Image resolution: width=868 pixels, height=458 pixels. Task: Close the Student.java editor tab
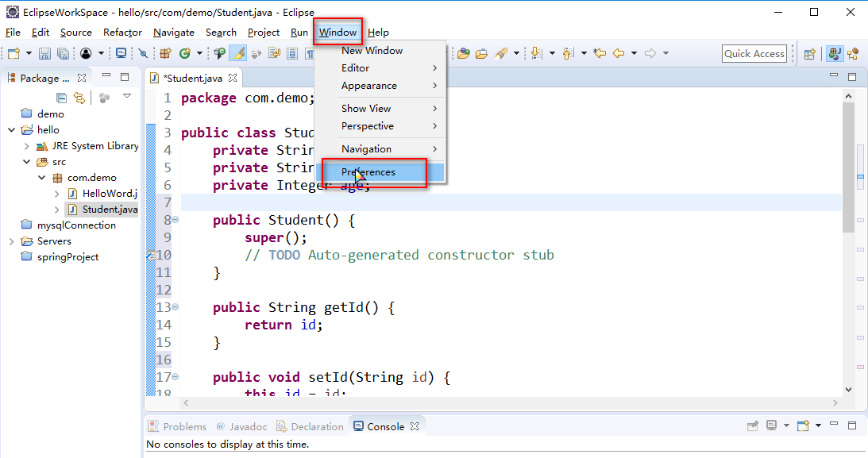pyautogui.click(x=233, y=78)
